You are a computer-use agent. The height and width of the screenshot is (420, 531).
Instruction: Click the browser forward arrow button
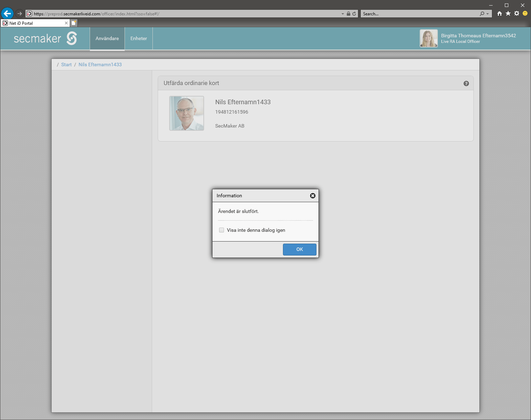coord(20,14)
